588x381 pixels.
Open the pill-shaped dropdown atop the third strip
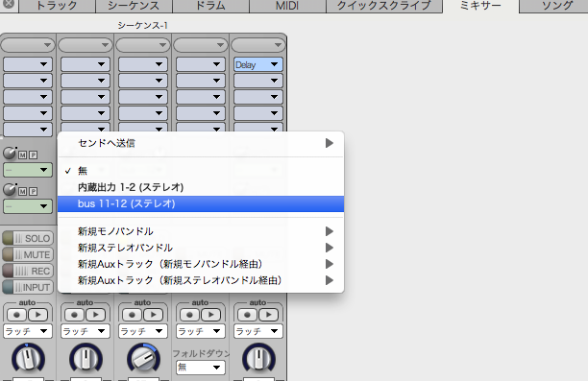tap(143, 45)
